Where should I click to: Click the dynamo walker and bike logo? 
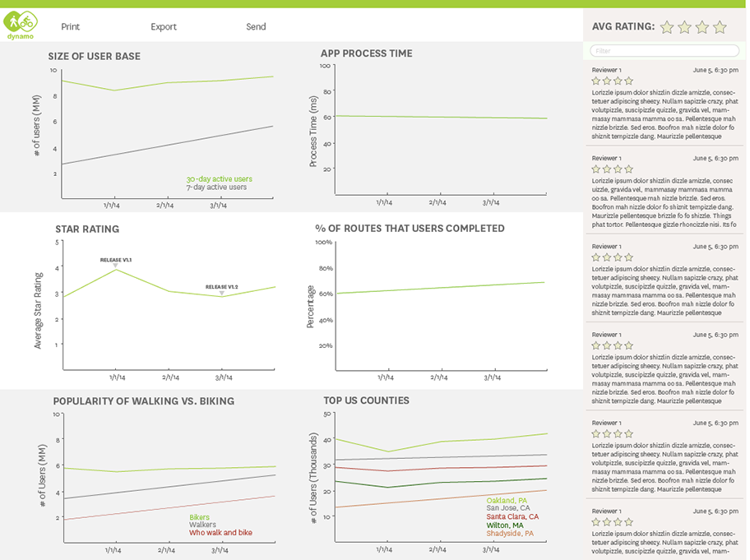click(21, 25)
